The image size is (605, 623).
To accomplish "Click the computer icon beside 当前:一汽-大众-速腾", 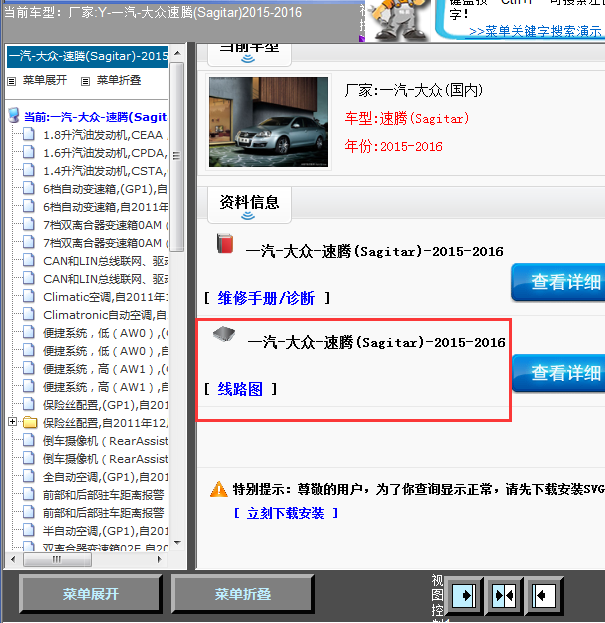I will click(14, 115).
